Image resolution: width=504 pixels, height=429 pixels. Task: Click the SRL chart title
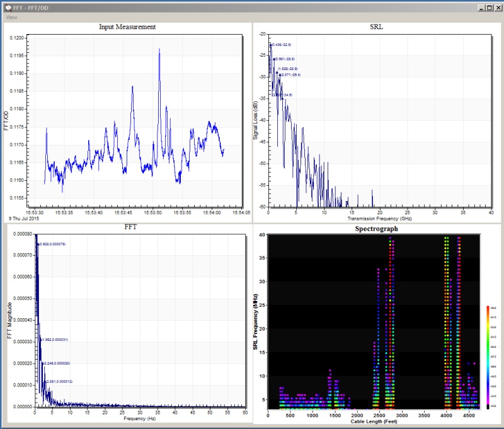coord(377,27)
